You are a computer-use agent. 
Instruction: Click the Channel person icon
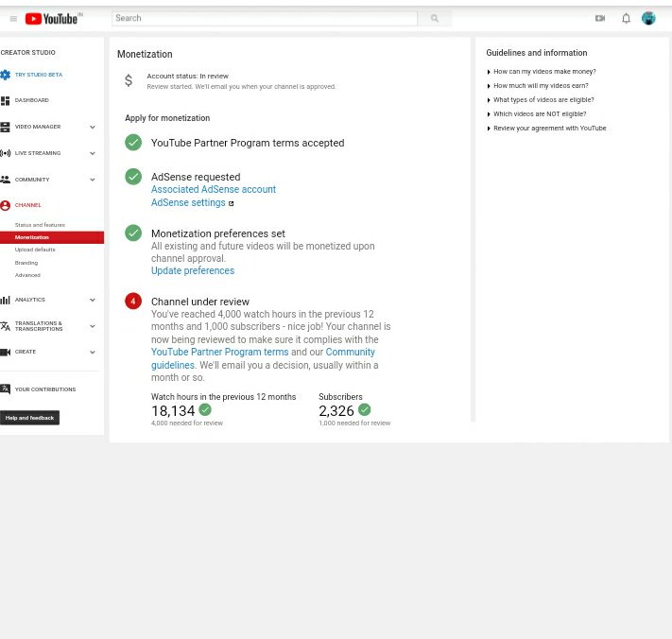coord(5,205)
